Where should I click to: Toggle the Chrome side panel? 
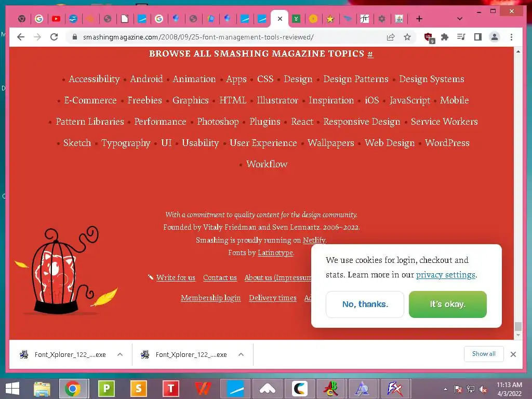[x=478, y=37]
